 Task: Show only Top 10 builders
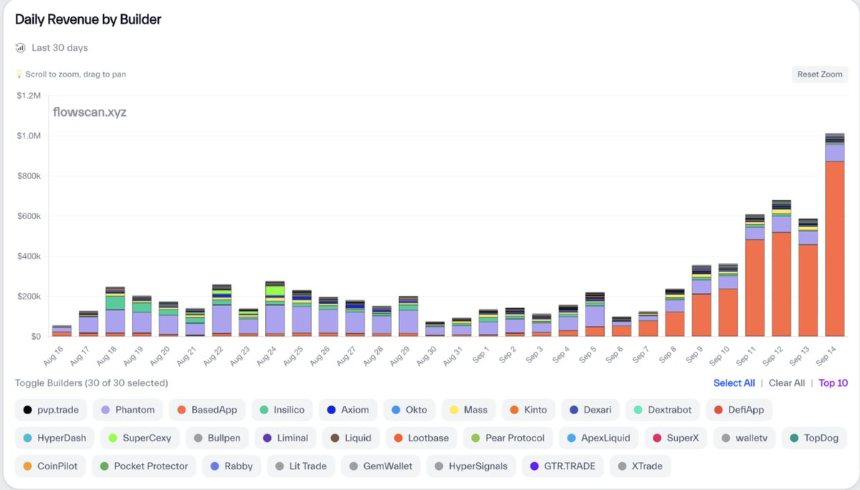click(832, 383)
